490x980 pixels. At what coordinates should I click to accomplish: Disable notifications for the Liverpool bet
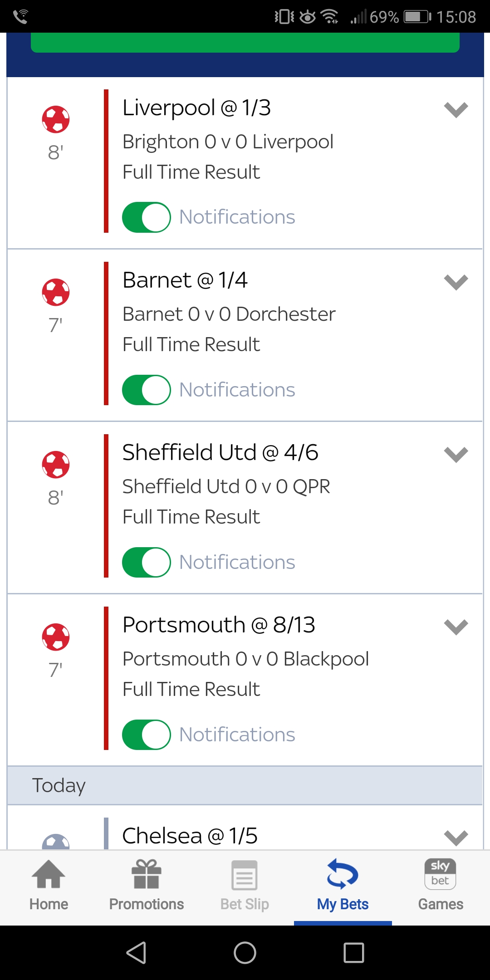147,217
